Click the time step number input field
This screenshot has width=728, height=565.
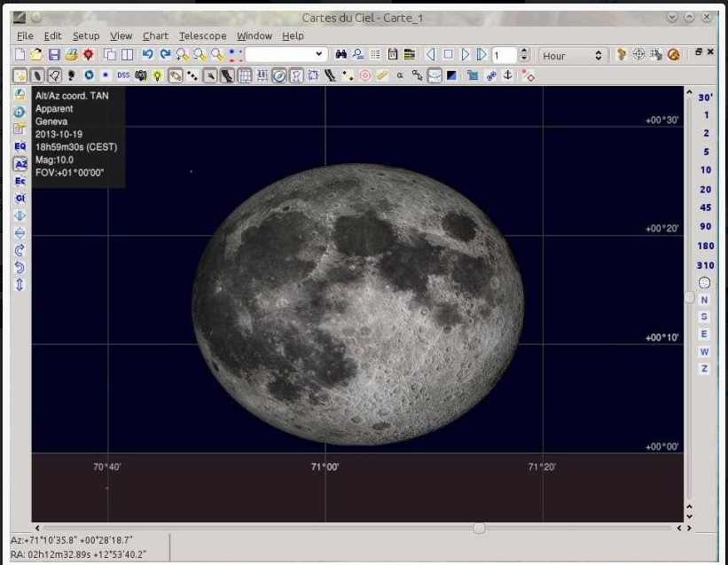(505, 55)
